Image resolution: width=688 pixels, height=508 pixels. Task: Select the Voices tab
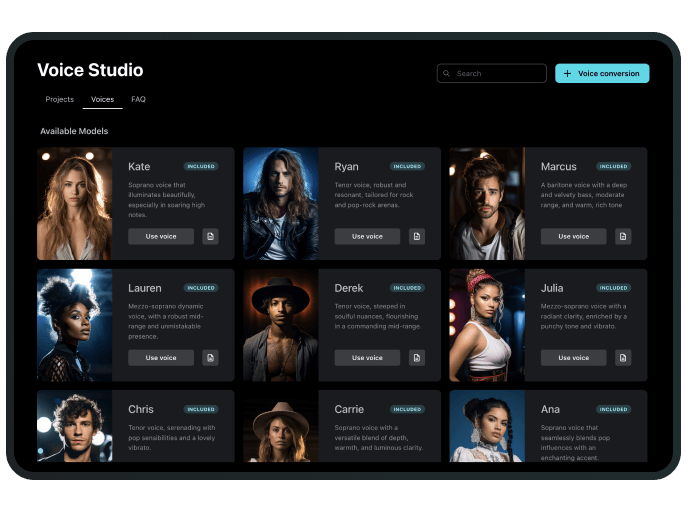102,99
